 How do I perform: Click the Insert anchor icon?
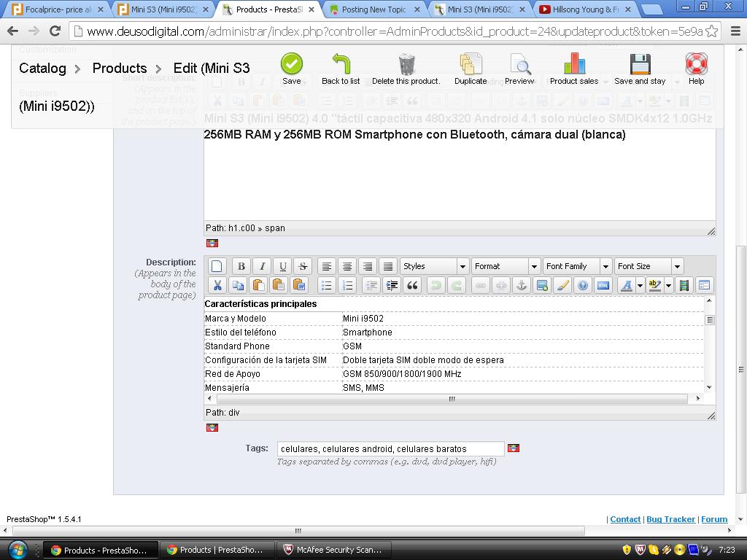(x=522, y=286)
